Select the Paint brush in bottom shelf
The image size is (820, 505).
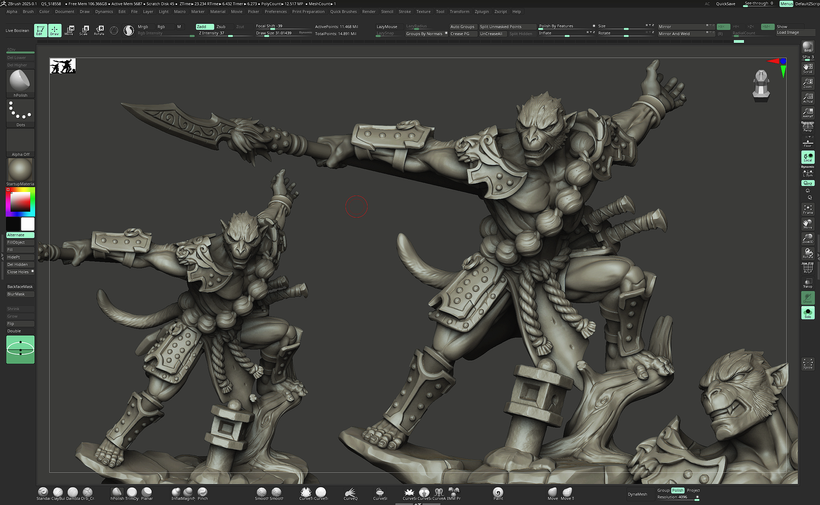point(498,492)
